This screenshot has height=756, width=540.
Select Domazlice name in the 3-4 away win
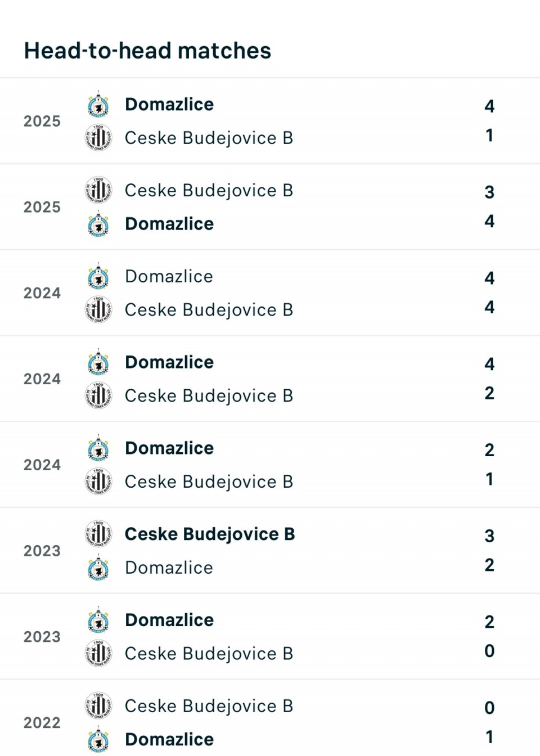coord(169,224)
